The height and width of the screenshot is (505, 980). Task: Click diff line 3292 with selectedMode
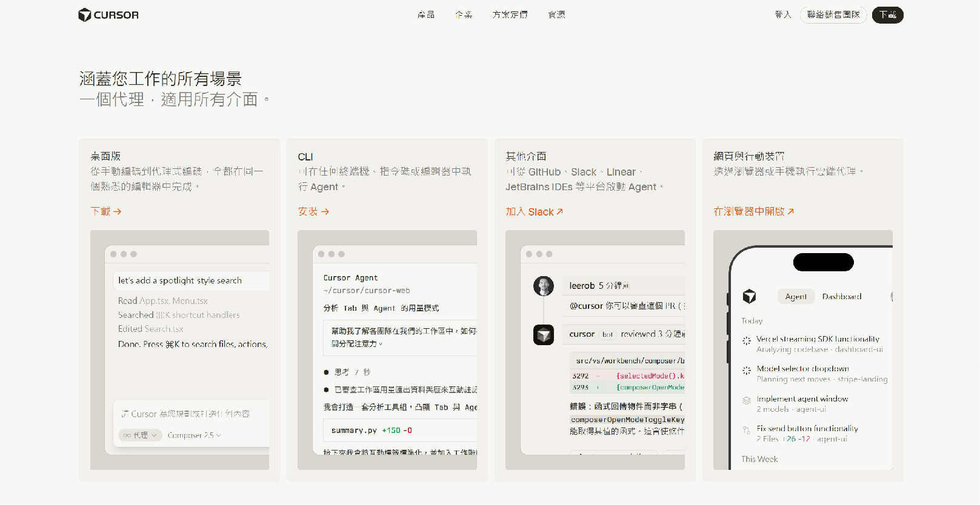coord(628,376)
